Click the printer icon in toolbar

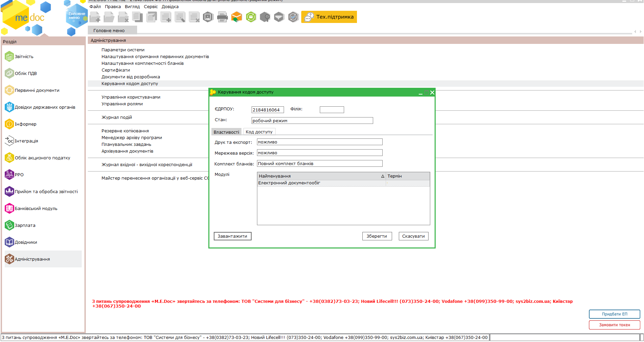222,17
